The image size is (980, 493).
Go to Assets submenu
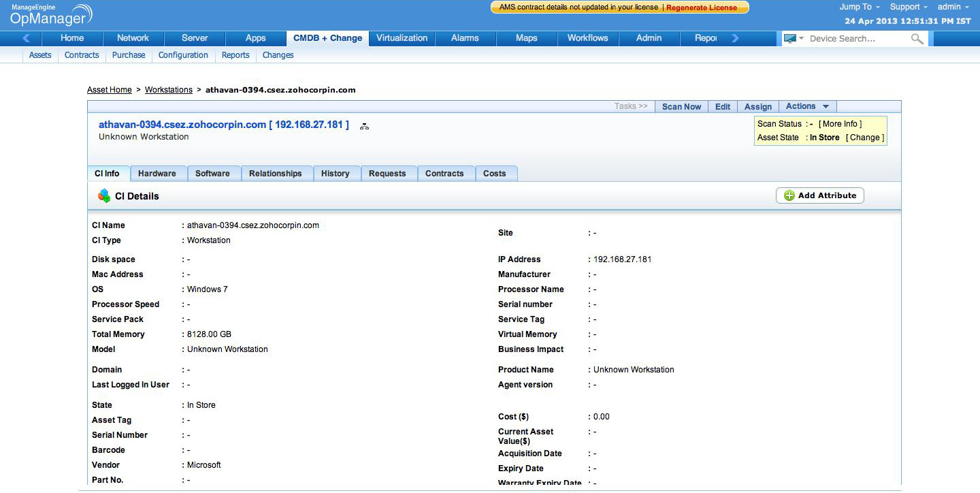[x=40, y=55]
